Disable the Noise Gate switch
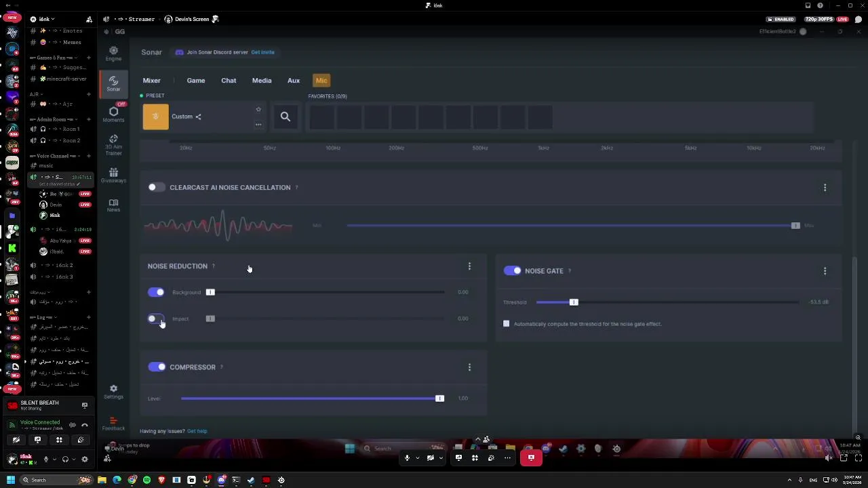Screen dimensions: 868x488 pos(512,270)
